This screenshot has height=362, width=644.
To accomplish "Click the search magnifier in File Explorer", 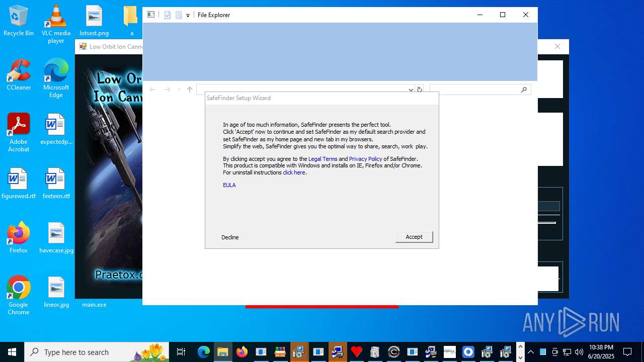I will click(x=524, y=89).
